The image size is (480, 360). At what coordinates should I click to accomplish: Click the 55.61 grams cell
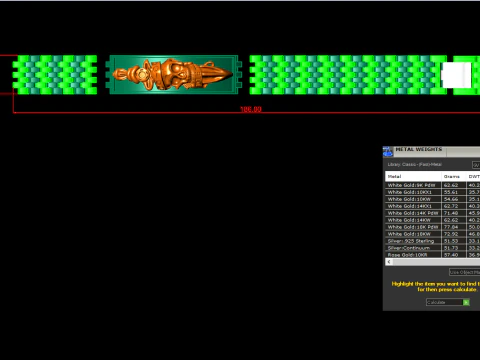(x=454, y=192)
